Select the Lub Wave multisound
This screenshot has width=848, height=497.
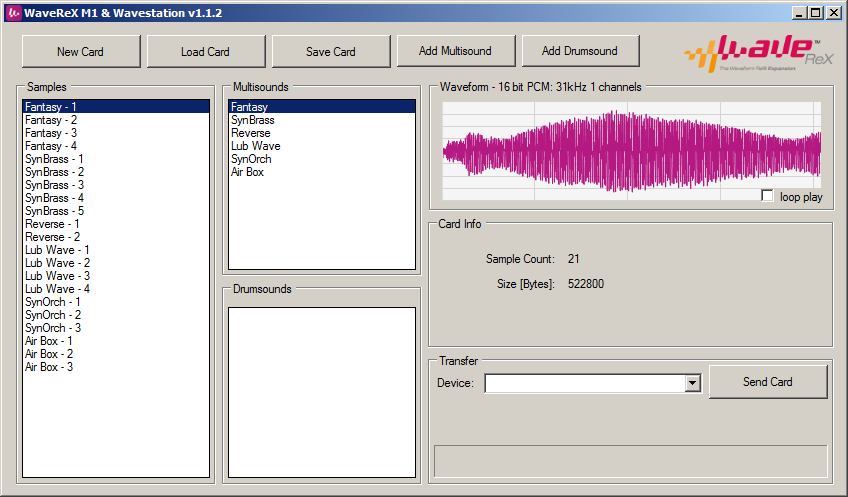[x=322, y=145]
